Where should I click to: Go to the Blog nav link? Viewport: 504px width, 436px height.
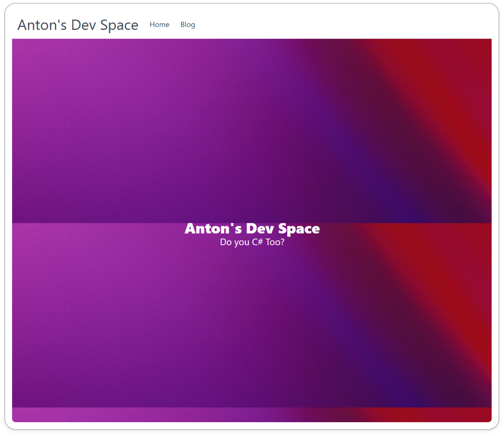pos(188,25)
